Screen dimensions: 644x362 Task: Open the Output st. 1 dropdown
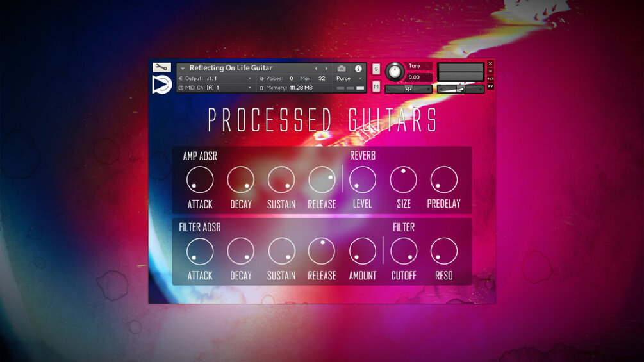[215, 78]
